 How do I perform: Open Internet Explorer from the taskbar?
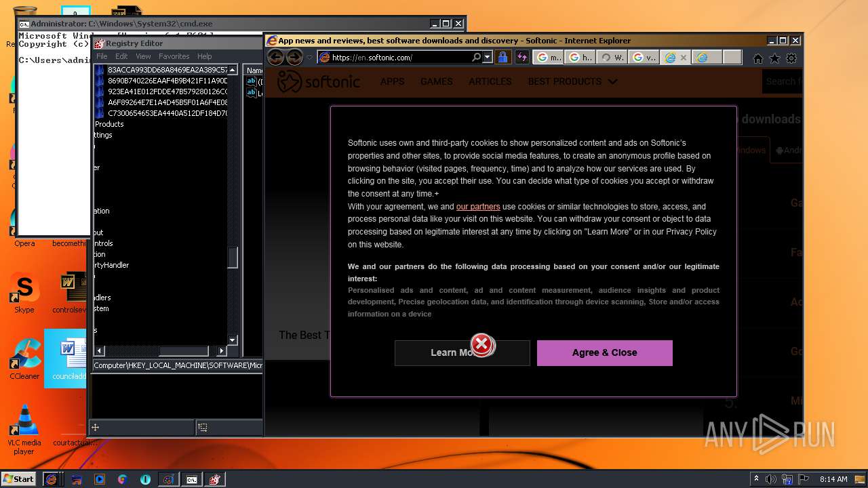51,479
